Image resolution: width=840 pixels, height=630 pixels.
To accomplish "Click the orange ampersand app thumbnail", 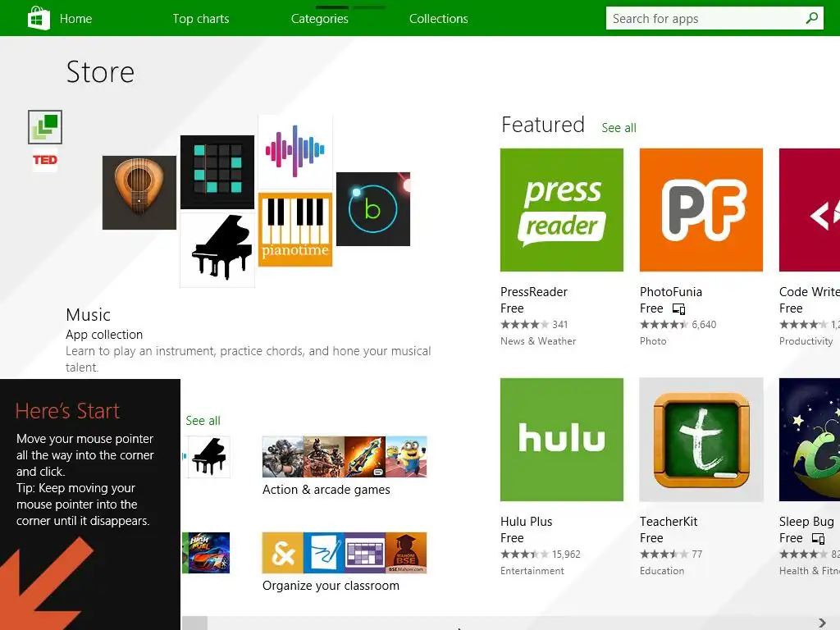I will [x=283, y=553].
